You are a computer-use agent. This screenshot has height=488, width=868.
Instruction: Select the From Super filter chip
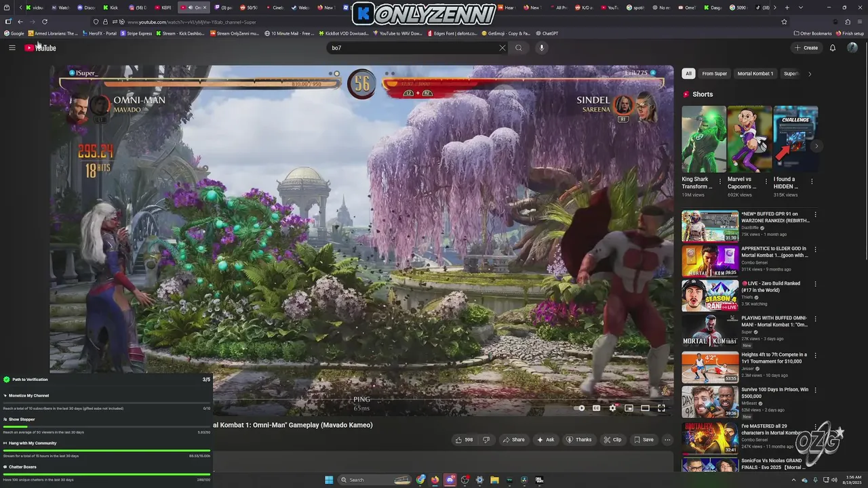coord(714,74)
